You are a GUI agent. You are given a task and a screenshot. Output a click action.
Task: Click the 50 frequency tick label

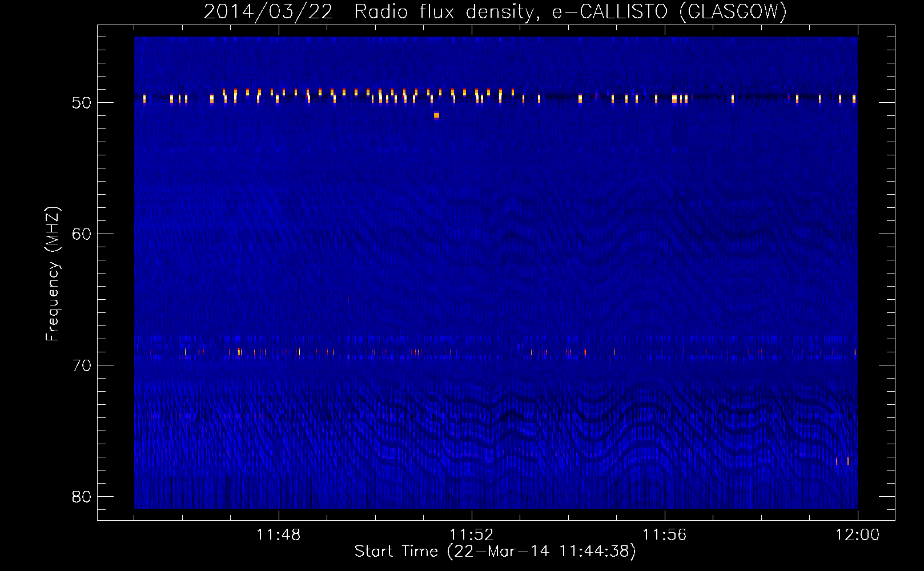coord(82,103)
